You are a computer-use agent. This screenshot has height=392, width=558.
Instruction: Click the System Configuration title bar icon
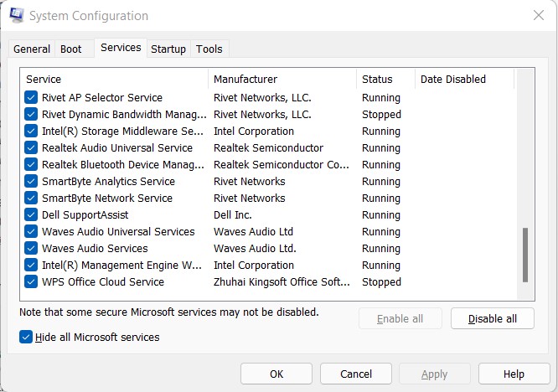[x=17, y=16]
